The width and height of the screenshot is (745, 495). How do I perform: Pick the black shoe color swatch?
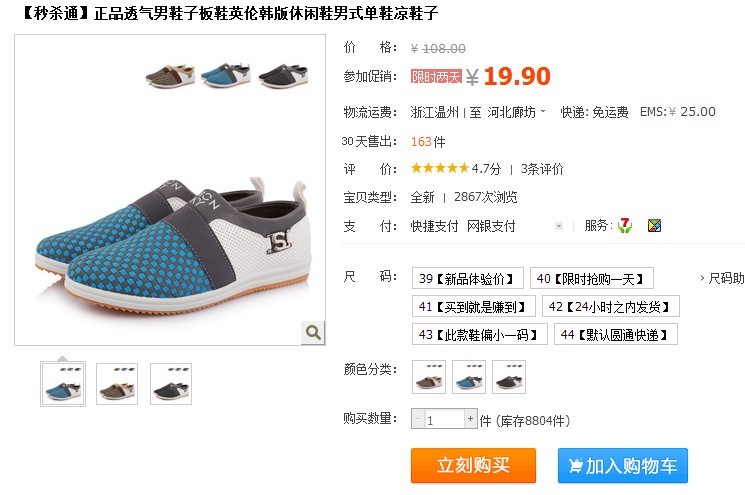pos(509,377)
